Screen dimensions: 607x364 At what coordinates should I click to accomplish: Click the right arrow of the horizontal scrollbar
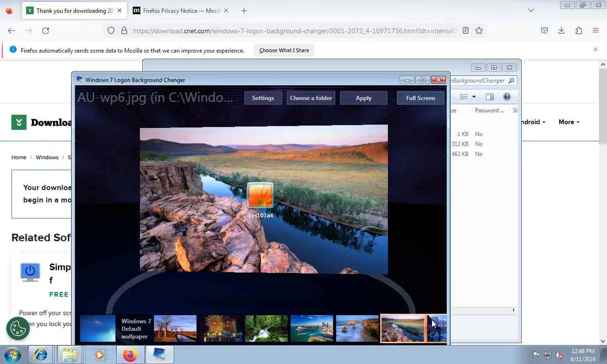[514, 310]
